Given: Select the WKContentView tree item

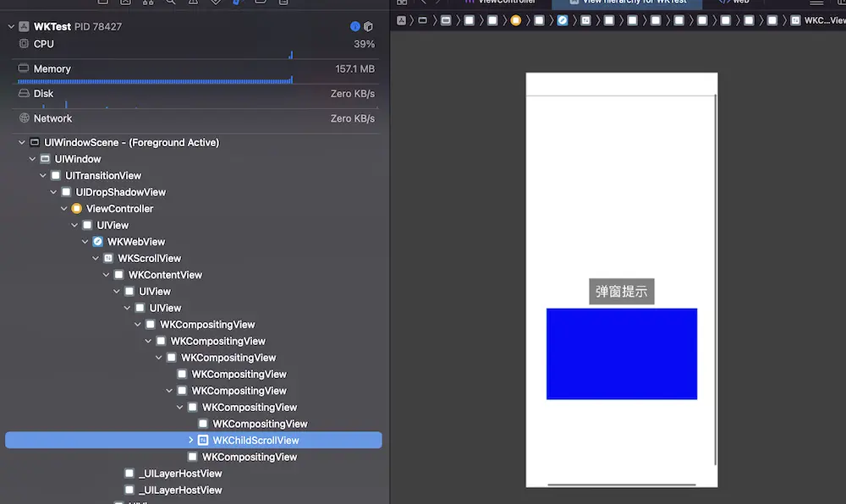Looking at the screenshot, I should tap(165, 274).
